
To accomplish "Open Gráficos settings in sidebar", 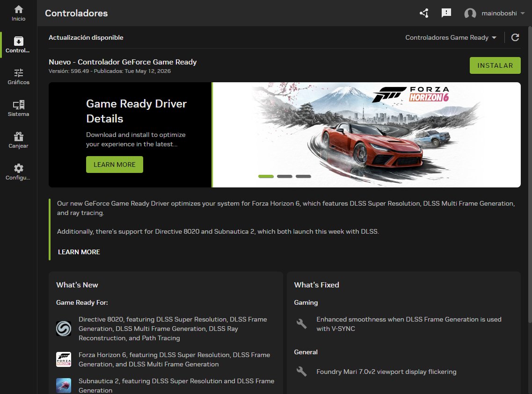I will pyautogui.click(x=18, y=77).
